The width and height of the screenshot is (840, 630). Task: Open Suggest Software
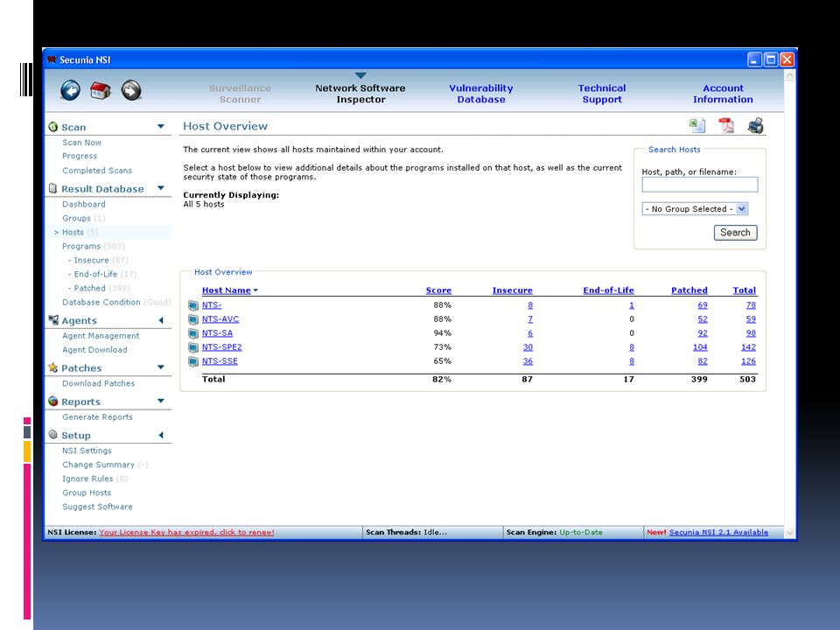[x=97, y=507]
